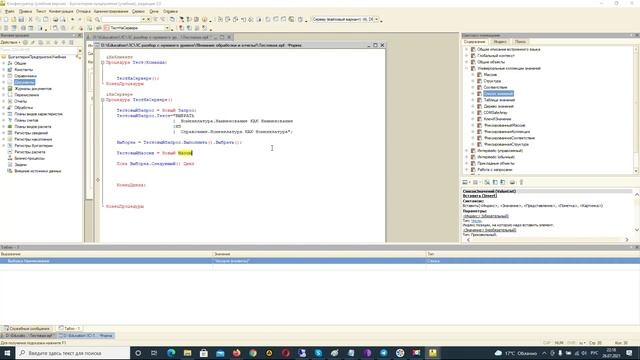The height and width of the screenshot is (360, 640).
Task: Select the Табло - 1 bottom tab
Action: tap(69, 328)
